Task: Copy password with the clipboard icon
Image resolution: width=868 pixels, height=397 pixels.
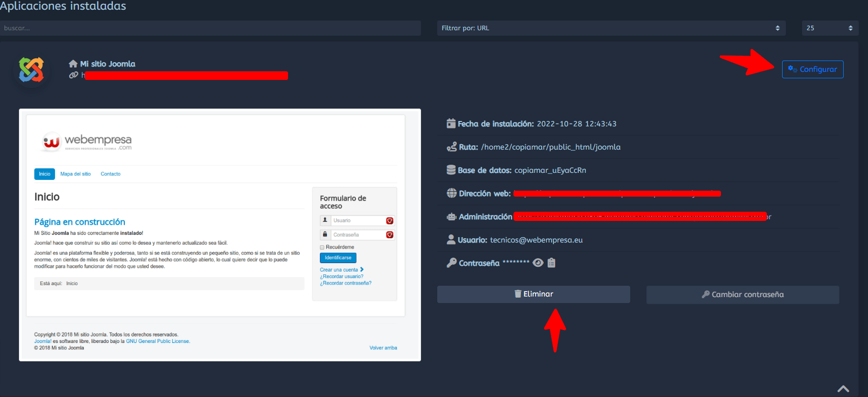Action: click(x=551, y=263)
